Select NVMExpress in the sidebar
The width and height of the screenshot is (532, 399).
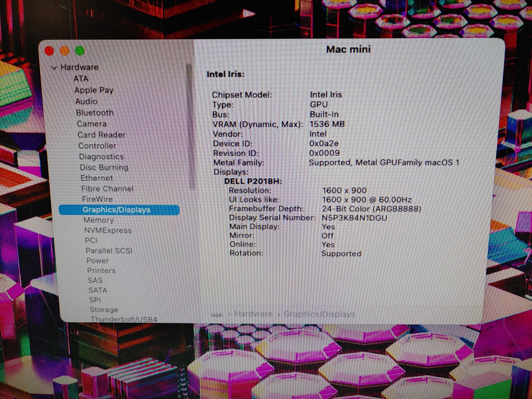108,231
